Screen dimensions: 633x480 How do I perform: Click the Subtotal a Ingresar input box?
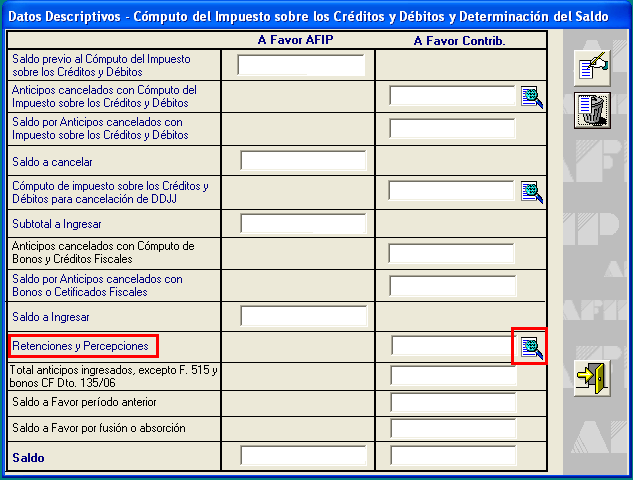coord(304,223)
